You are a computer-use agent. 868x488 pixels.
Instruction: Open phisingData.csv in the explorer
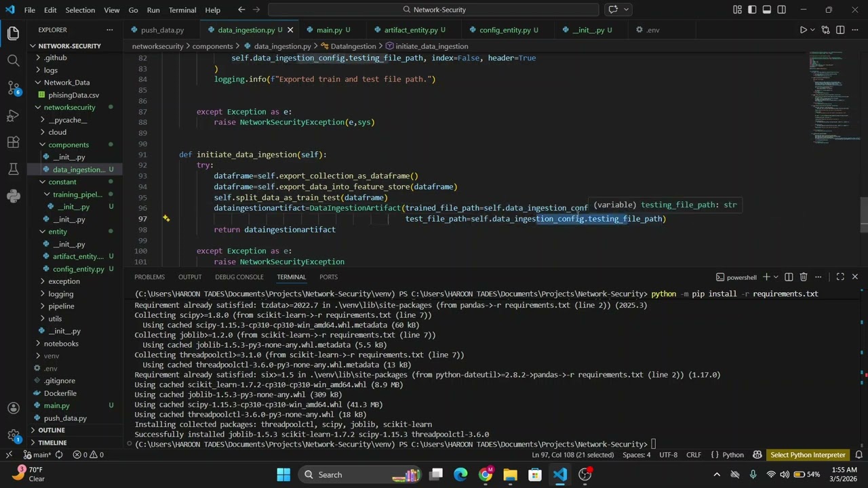point(75,95)
